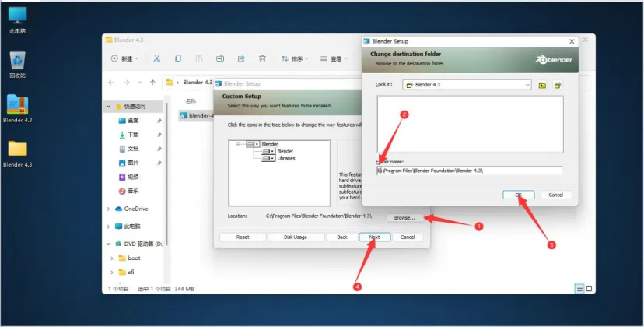The width and height of the screenshot is (644, 327).
Task: Open Libraries feature install dropdown
Action: pyautogui.click(x=268, y=158)
